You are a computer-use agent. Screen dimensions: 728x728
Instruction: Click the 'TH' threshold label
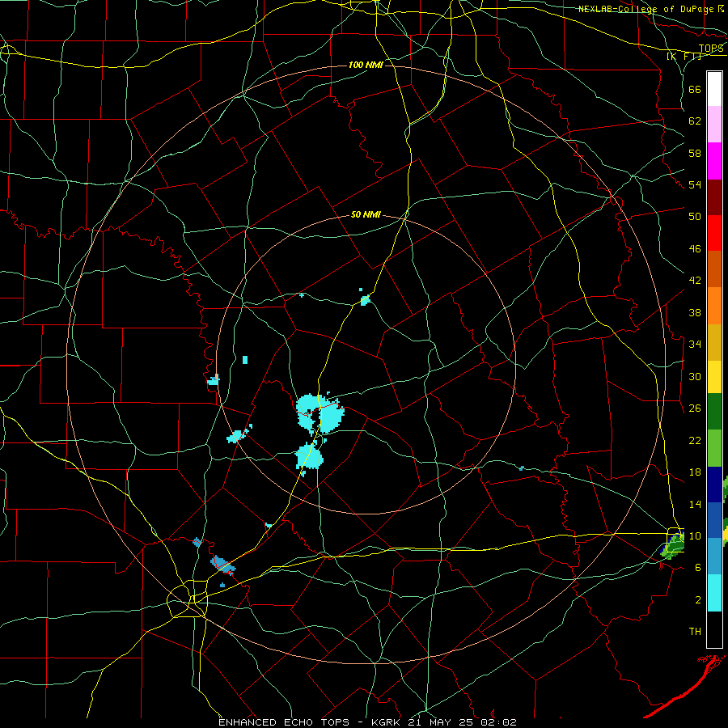pyautogui.click(x=695, y=632)
